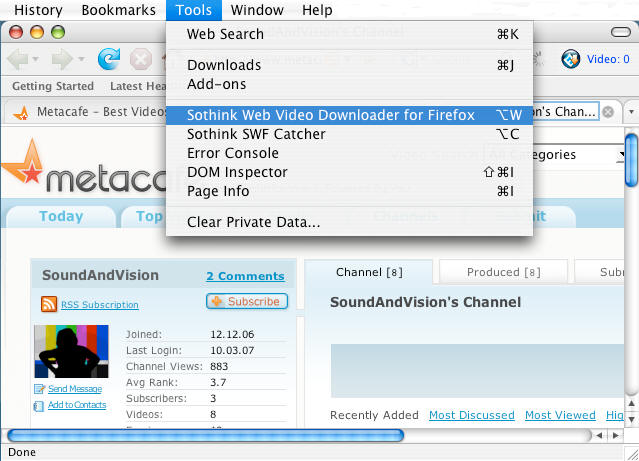
Task: Select Sothink SWF Catcher menu entry
Action: click(349, 134)
